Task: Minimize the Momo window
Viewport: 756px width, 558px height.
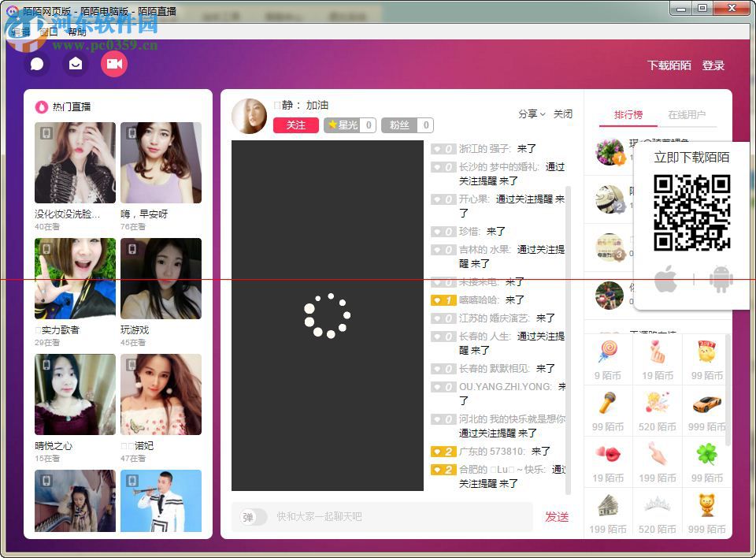Action: 680,8
